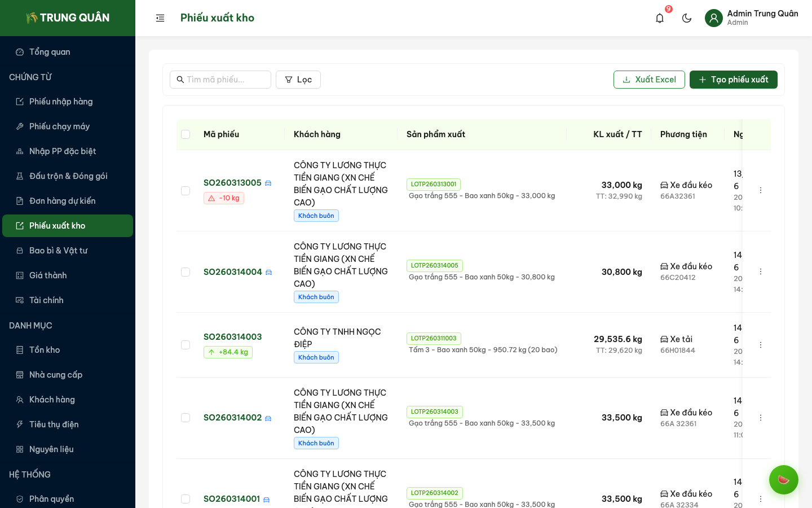
Task: Expand the Lọc filter options
Action: [x=298, y=80]
